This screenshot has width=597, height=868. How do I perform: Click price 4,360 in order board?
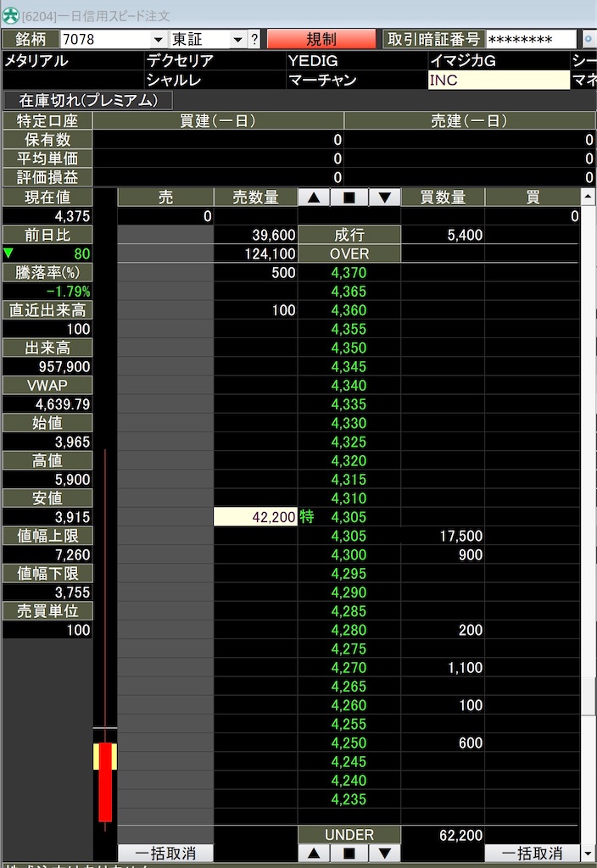pyautogui.click(x=349, y=310)
